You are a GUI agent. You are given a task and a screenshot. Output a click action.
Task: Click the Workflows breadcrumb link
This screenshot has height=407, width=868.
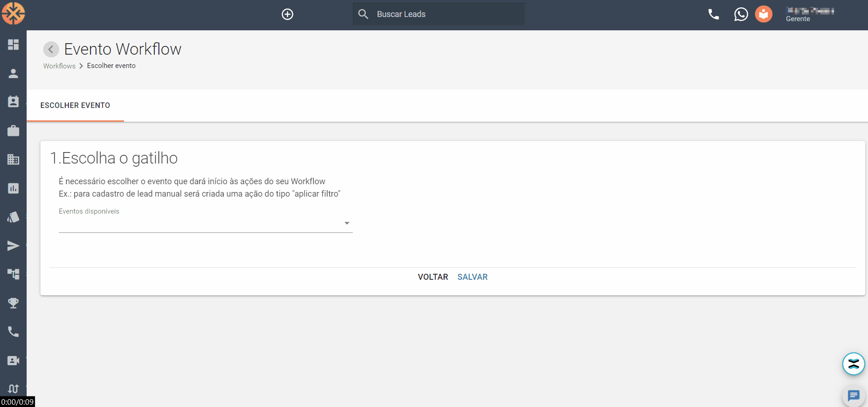tap(59, 66)
